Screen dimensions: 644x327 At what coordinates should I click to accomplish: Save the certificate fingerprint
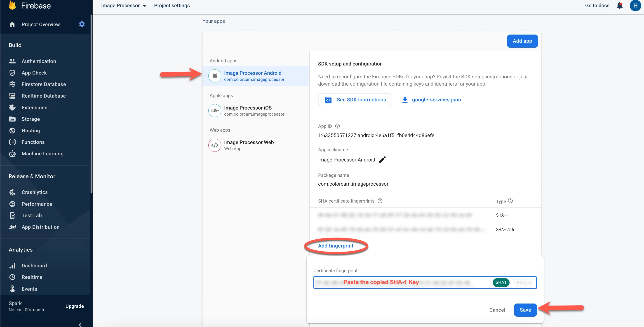pos(525,310)
